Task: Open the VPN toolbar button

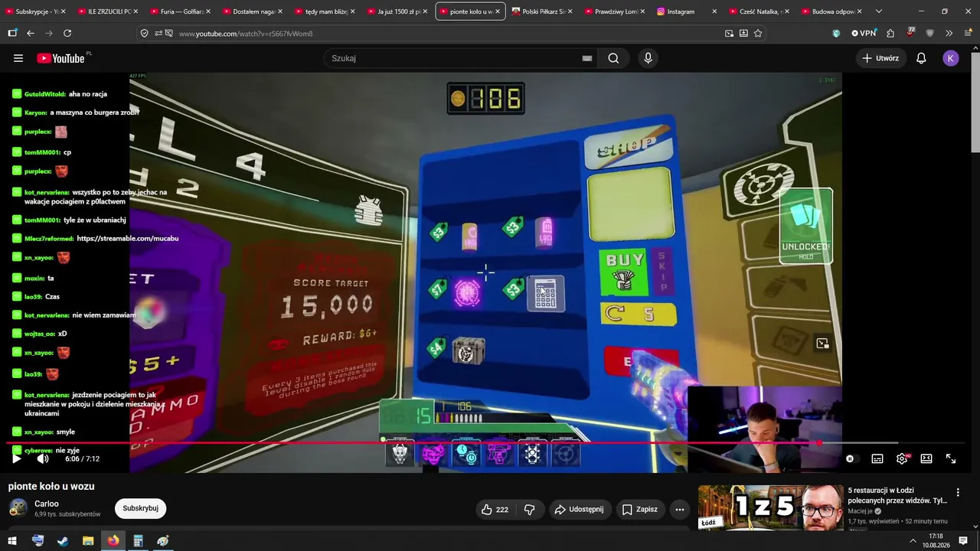Action: (864, 34)
